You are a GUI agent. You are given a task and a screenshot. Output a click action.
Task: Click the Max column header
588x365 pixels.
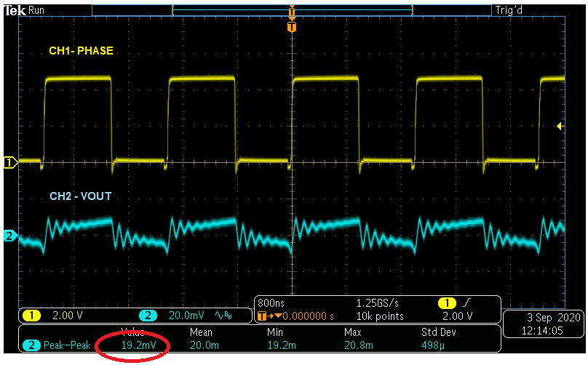[x=353, y=332]
